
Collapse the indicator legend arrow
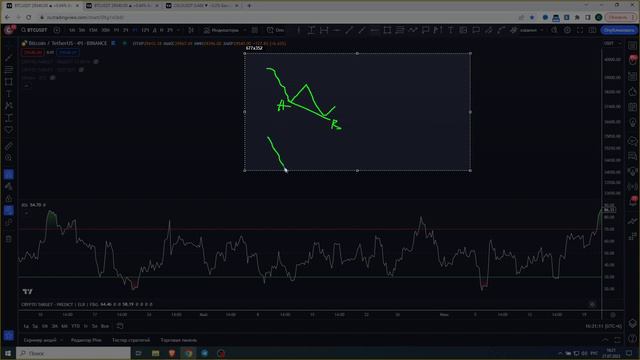click(x=27, y=86)
